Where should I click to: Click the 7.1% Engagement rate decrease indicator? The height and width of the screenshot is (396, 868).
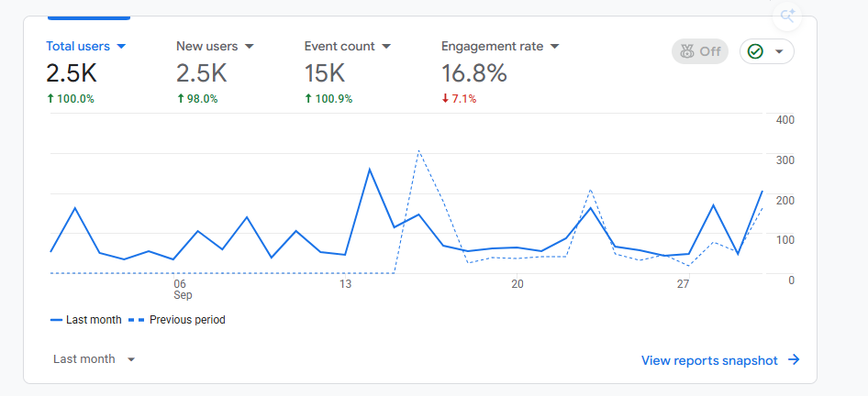click(x=459, y=99)
